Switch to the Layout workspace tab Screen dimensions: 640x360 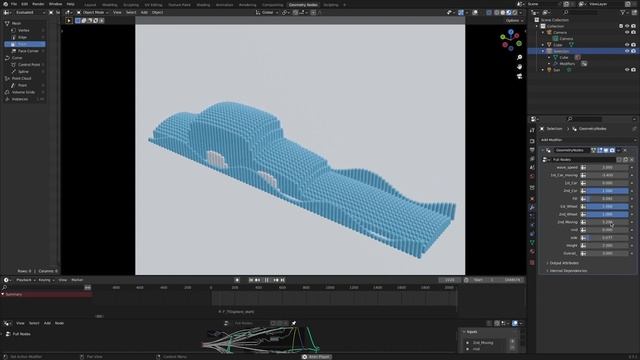(x=90, y=5)
